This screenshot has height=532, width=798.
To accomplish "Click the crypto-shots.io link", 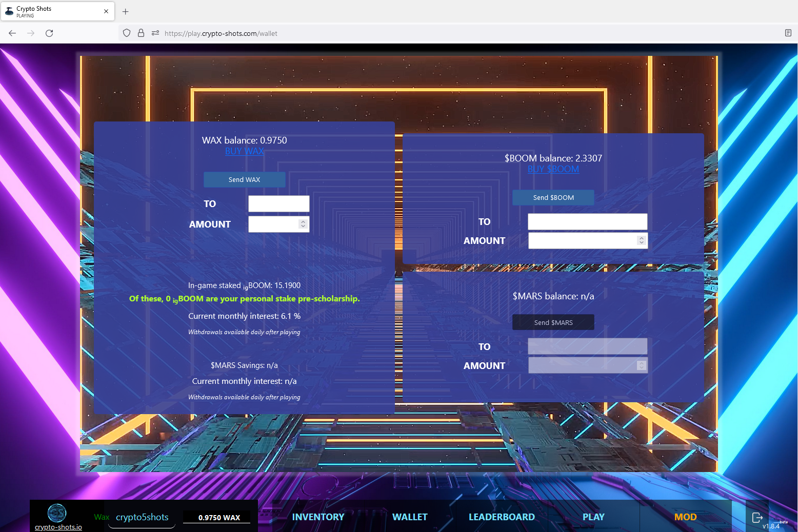I will 58,527.
